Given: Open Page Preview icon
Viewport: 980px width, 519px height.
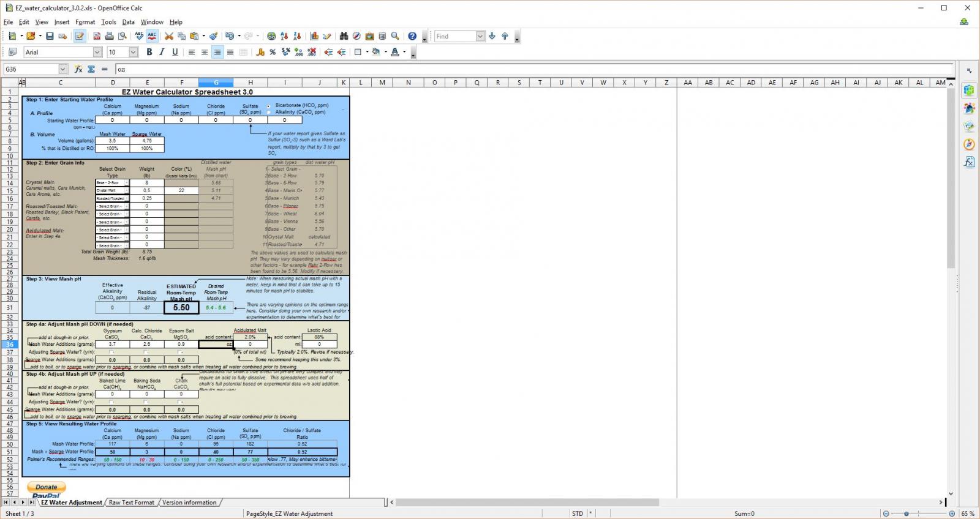Looking at the screenshot, I should (x=123, y=37).
